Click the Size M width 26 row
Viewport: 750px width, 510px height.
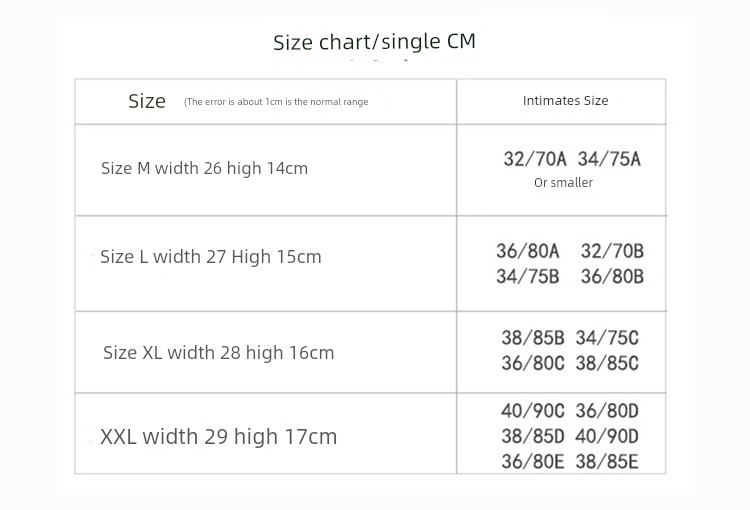click(204, 168)
